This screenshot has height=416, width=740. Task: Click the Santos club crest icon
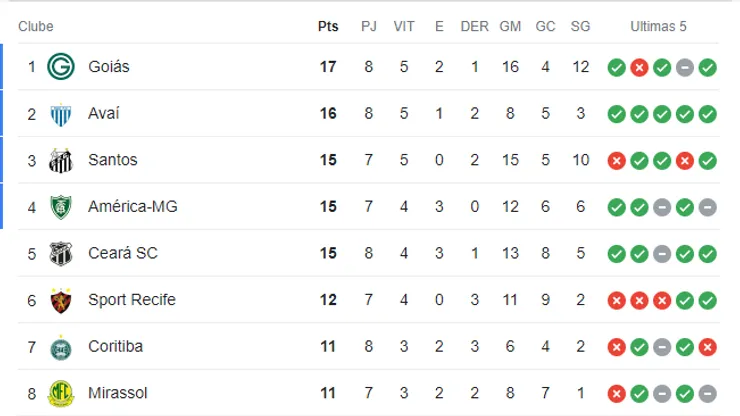[62, 160]
